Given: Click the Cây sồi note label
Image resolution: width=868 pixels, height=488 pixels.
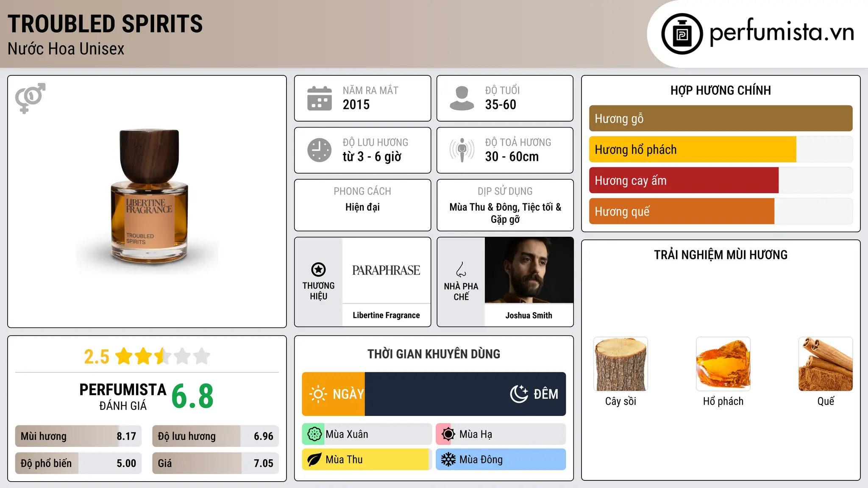Looking at the screenshot, I should pos(620,401).
